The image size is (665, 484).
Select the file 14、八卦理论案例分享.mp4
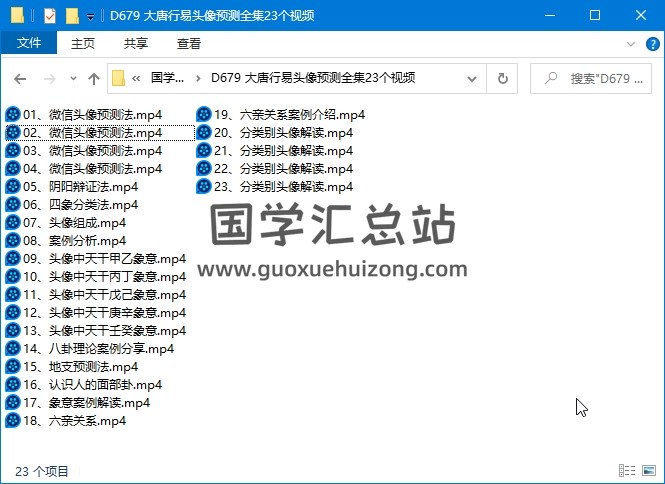pos(98,349)
